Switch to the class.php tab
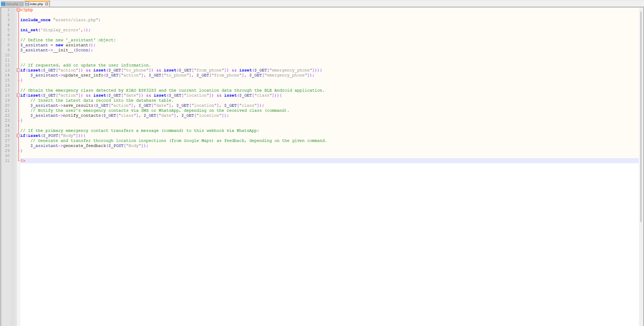644x326 pixels. 12,4
